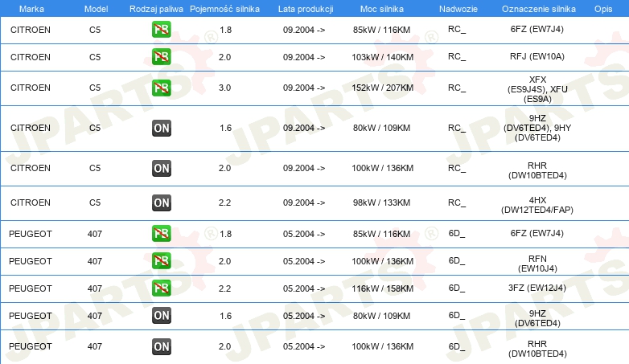This screenshot has height=364, width=629.
Task: Select the ON diesel icon in the Citroen C5 2.2 row
Action: click(161, 202)
